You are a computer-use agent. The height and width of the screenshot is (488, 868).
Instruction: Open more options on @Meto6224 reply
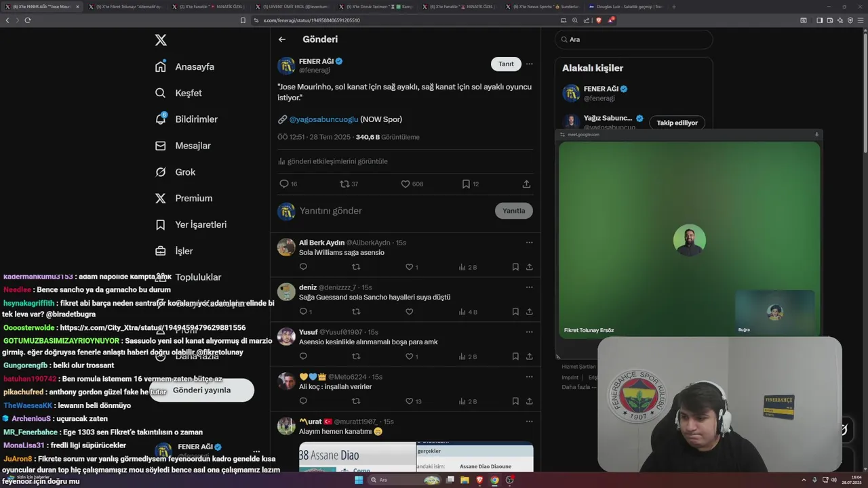[530, 377]
